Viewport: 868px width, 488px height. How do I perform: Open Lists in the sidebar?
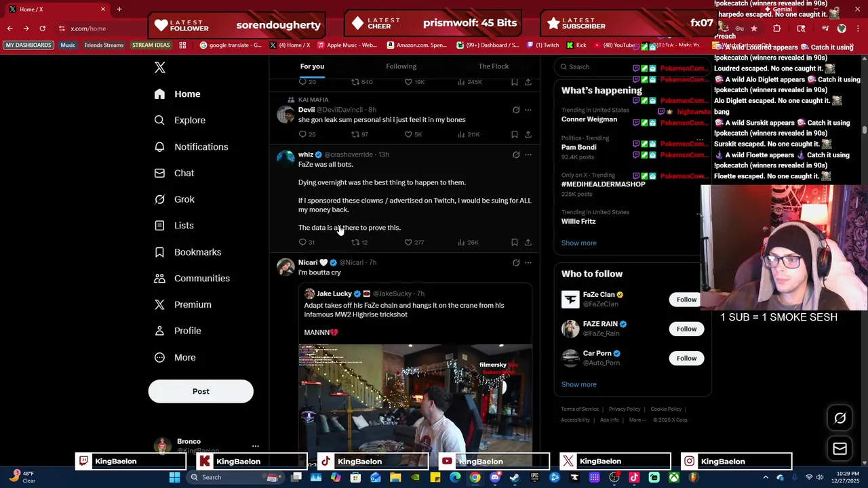coord(174,226)
